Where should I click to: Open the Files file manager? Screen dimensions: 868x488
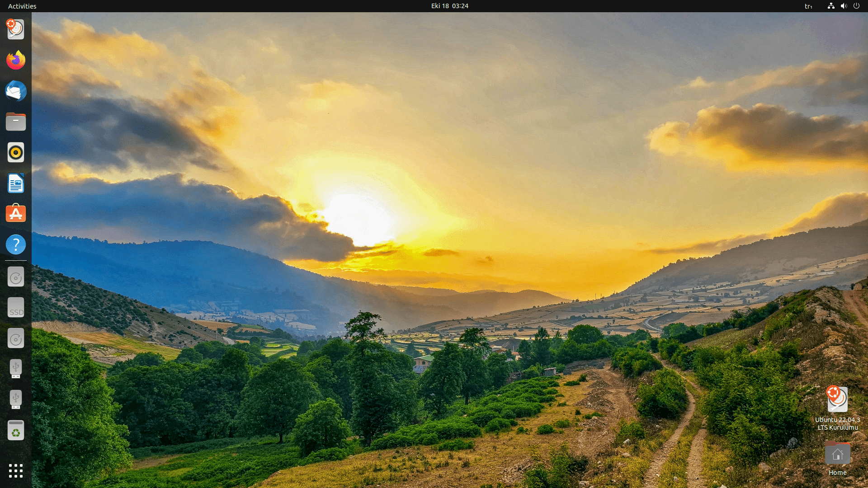[15, 122]
